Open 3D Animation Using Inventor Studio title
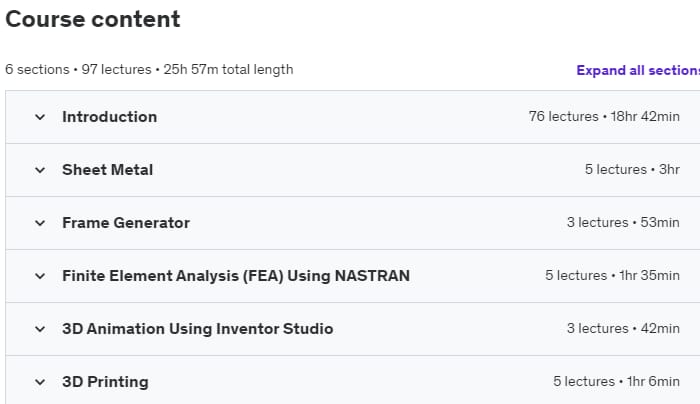This screenshot has height=404, width=700. click(x=197, y=329)
